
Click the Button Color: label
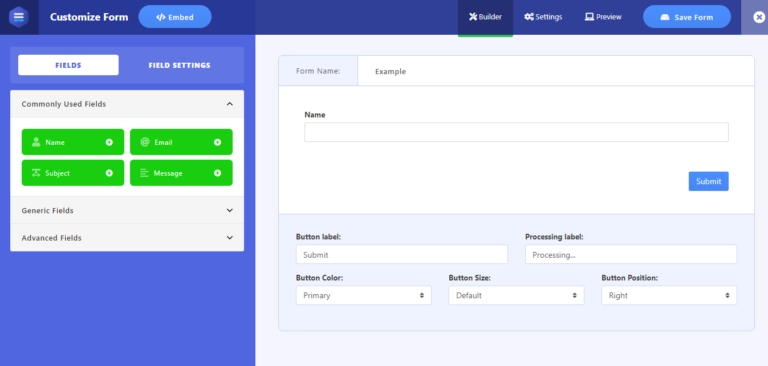click(319, 278)
